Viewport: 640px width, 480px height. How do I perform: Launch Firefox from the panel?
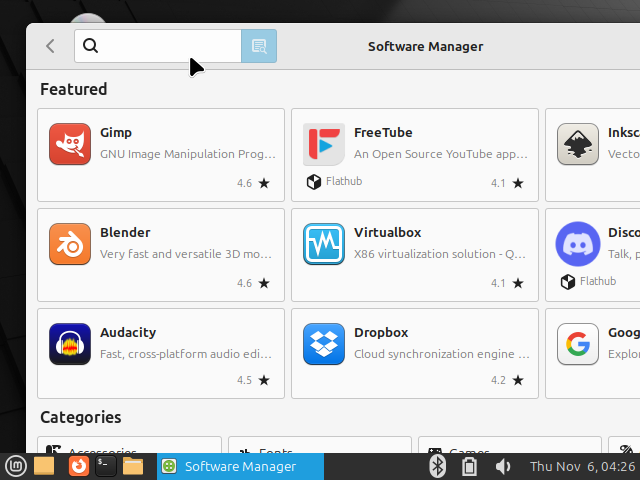pyautogui.click(x=77, y=466)
